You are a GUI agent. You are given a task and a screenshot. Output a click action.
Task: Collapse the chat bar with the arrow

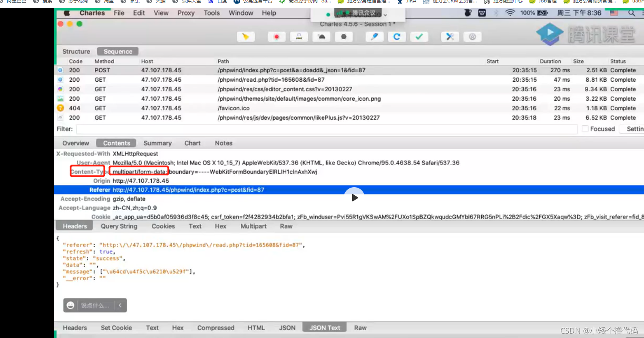click(x=120, y=305)
